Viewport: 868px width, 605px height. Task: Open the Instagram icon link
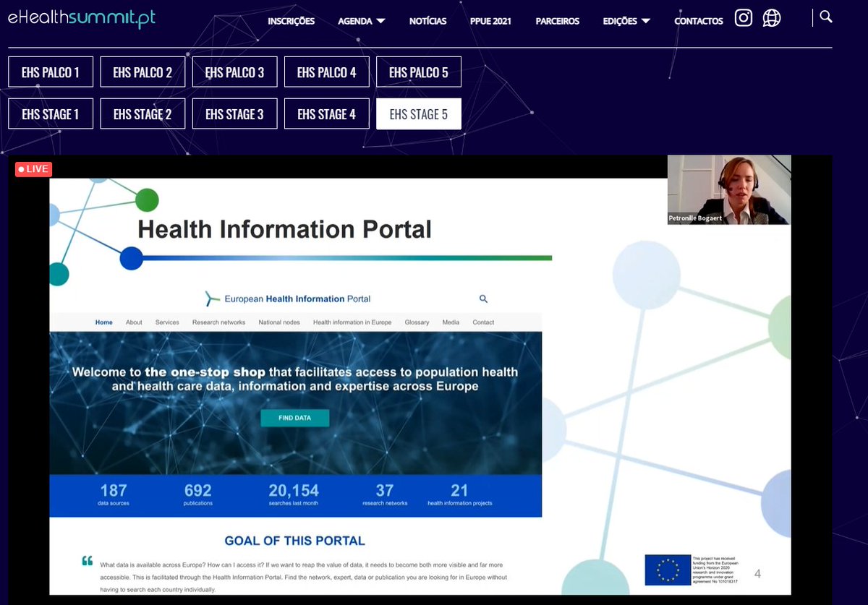[744, 18]
